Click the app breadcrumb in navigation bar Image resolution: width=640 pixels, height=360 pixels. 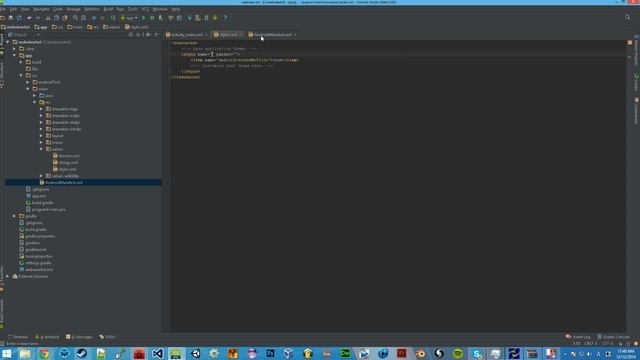tap(41, 27)
